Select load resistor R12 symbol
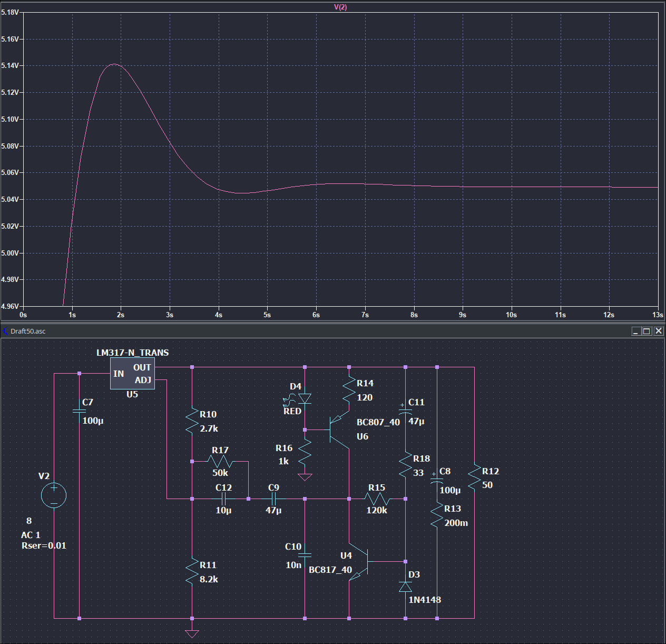 coord(474,477)
